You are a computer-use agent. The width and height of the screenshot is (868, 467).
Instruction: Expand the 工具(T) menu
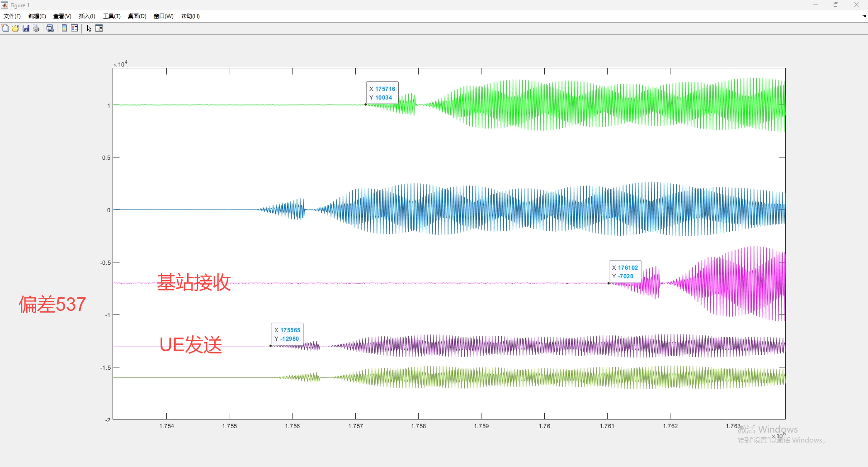tap(112, 16)
